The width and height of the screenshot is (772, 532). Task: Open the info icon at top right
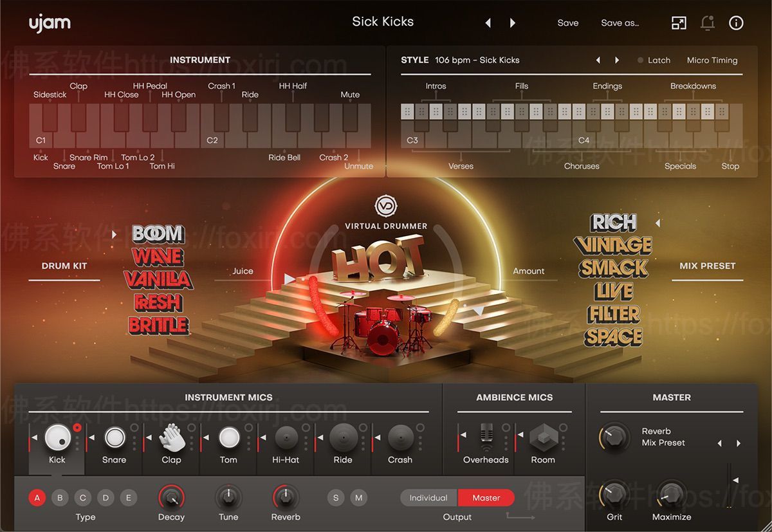pyautogui.click(x=736, y=23)
